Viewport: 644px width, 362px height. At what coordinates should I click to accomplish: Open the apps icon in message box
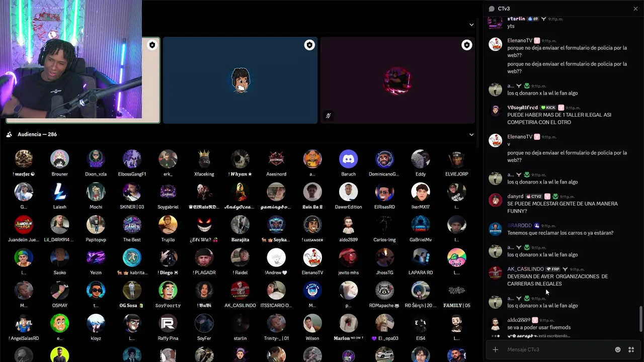(x=630, y=349)
